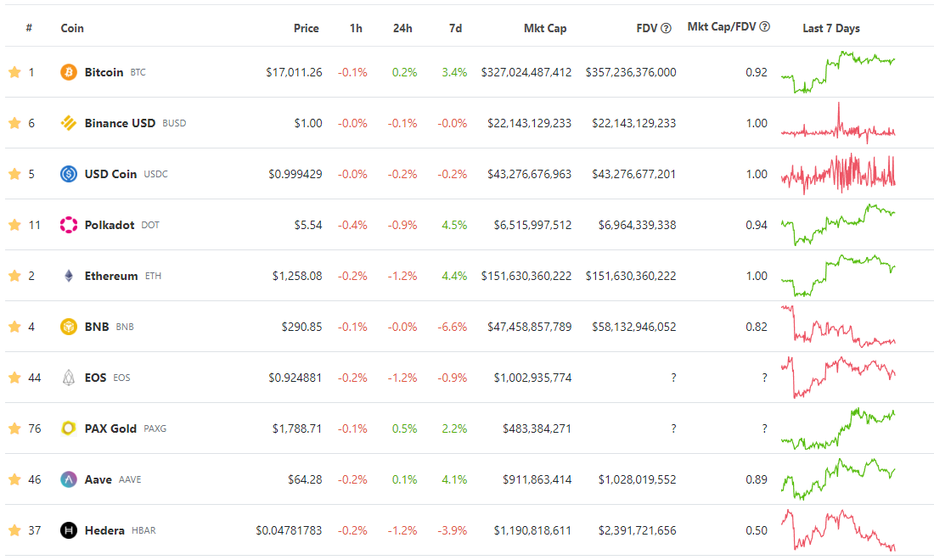The width and height of the screenshot is (934, 560).
Task: Unfavorite Bitcoin using its star
Action: click(x=15, y=72)
